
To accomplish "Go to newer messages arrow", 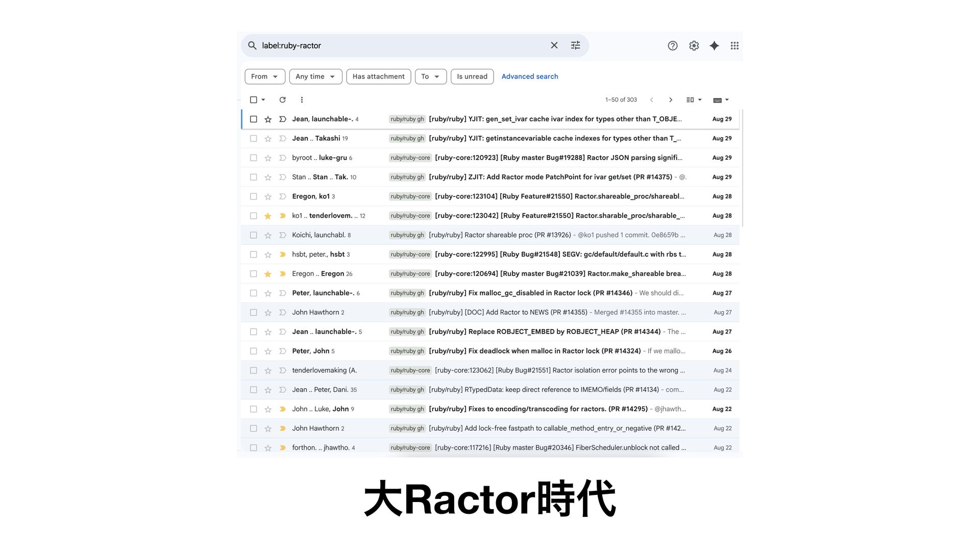I will pyautogui.click(x=652, y=99).
